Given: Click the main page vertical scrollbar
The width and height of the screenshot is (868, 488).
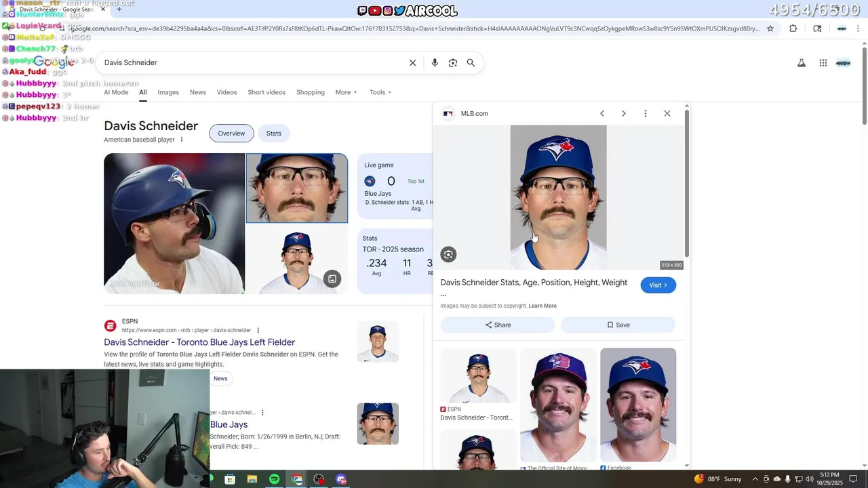Looking at the screenshot, I should point(864,86).
